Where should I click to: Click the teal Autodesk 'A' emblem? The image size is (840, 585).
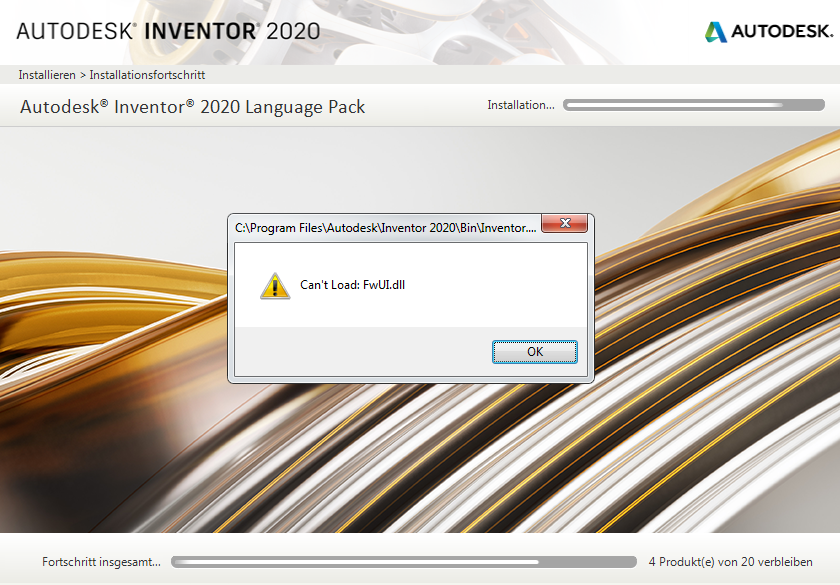click(x=718, y=31)
